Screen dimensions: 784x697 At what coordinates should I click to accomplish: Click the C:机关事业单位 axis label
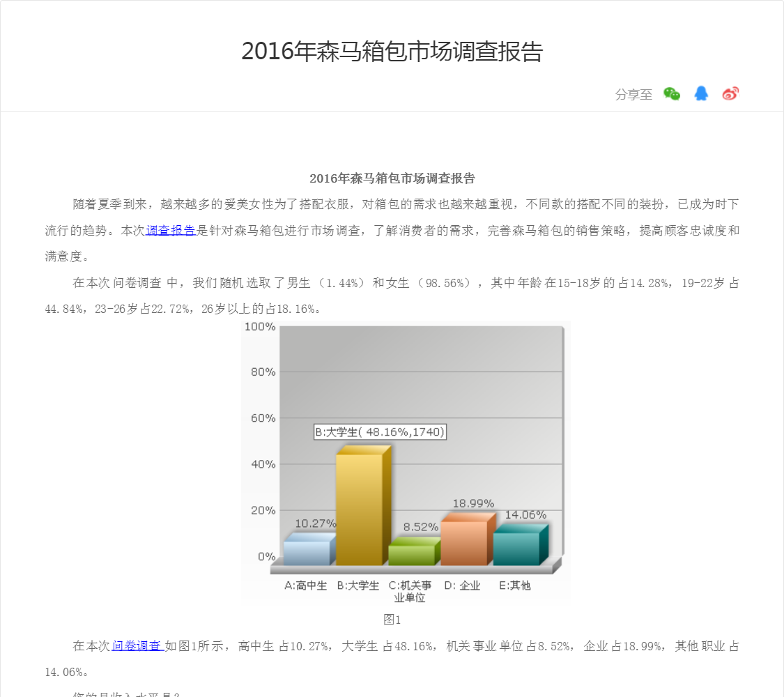(410, 592)
